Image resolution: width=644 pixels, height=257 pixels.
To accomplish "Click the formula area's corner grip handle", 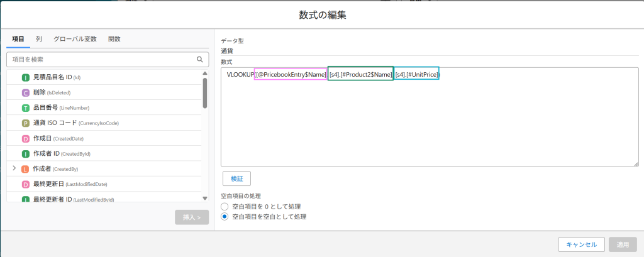I will coord(636,164).
